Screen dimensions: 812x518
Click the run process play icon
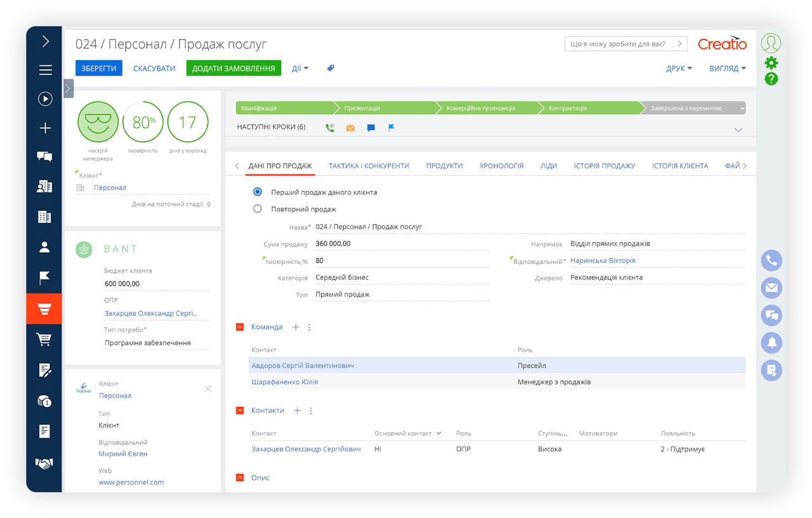click(x=45, y=98)
